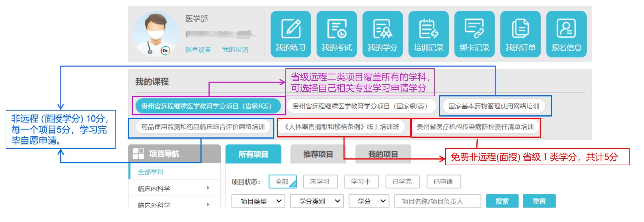Image resolution: width=644 pixels, height=222 pixels.
Task: Open the 项目类型 dropdown
Action: [258, 201]
